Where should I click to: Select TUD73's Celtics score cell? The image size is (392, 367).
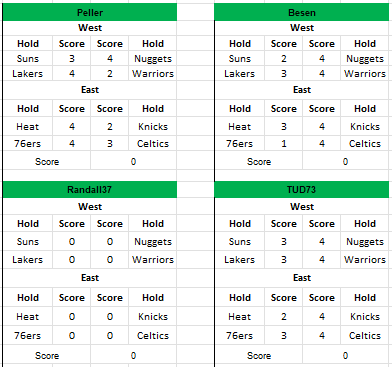tap(322, 335)
